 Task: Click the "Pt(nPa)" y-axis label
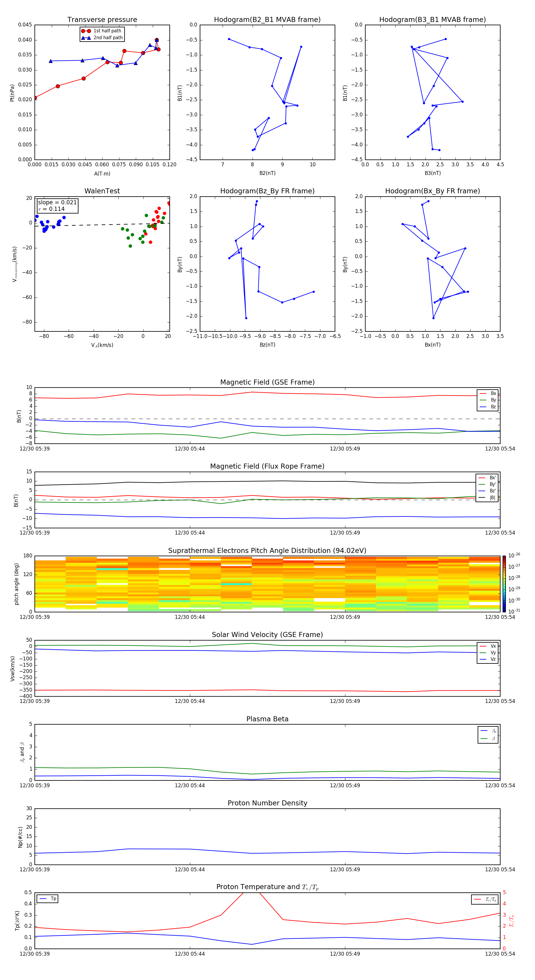click(x=12, y=92)
